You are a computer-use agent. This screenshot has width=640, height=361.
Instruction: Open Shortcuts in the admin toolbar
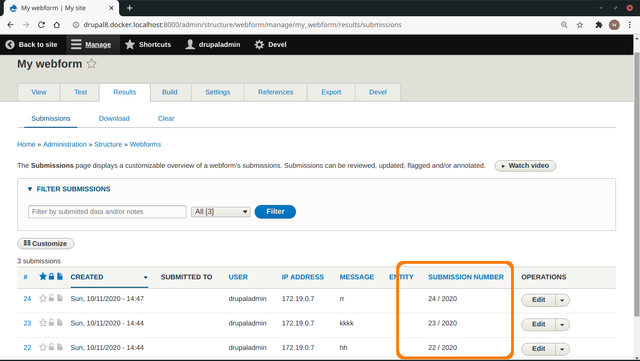[148, 45]
